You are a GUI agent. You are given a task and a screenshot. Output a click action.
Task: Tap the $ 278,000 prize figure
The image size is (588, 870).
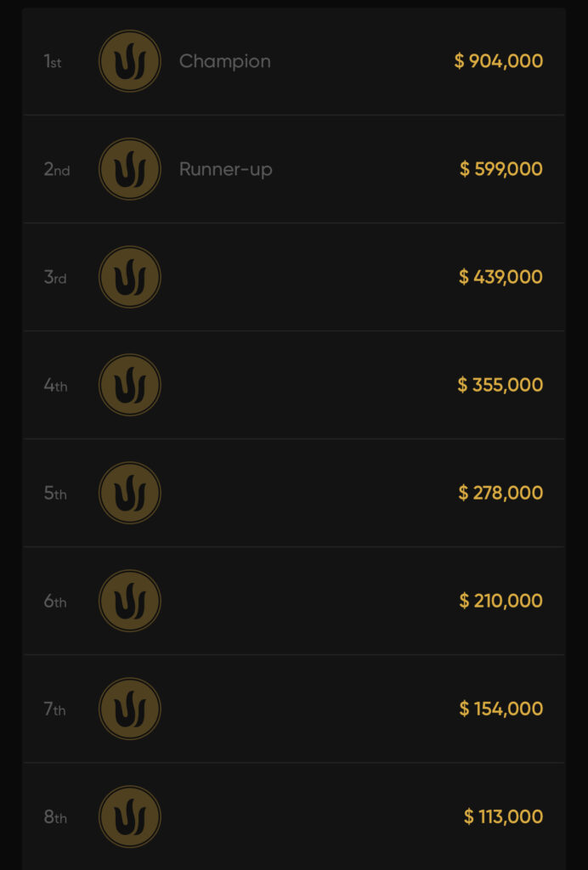pyautogui.click(x=500, y=493)
